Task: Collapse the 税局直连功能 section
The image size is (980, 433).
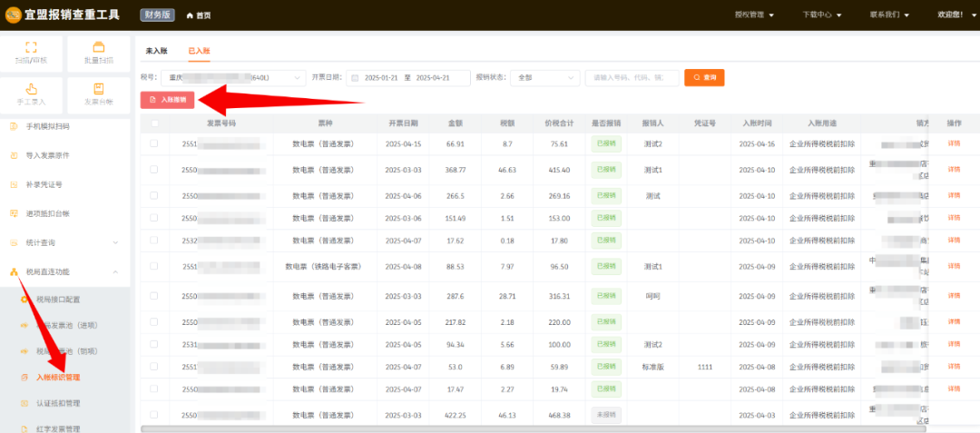Action: coord(65,271)
